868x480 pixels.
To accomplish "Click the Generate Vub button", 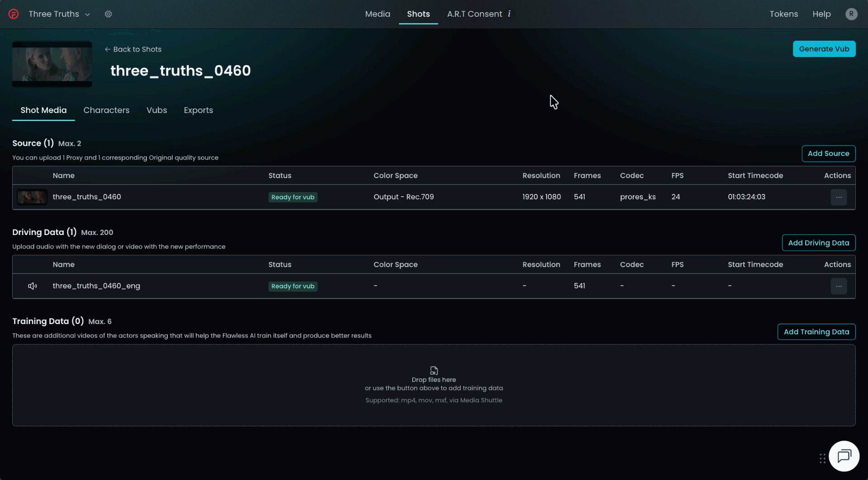I will tap(824, 49).
